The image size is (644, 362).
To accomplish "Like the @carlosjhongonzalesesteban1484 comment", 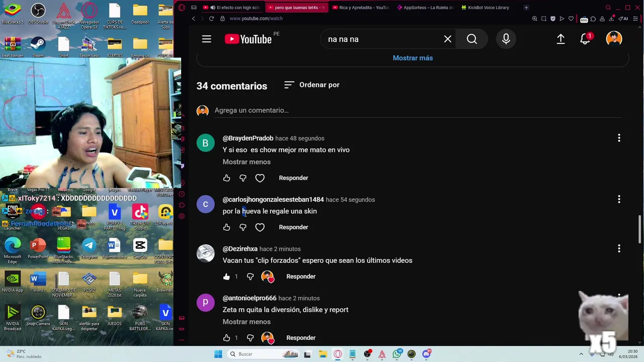I will [226, 227].
